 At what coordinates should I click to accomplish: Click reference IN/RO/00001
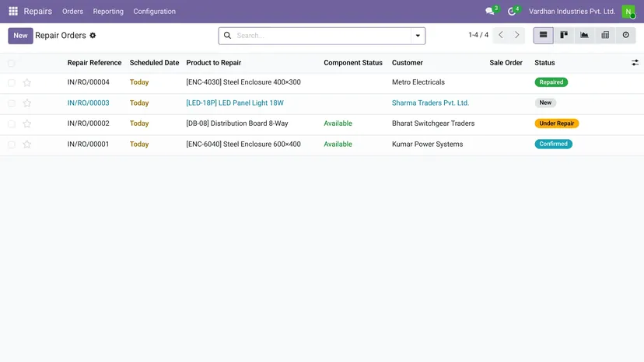click(89, 144)
